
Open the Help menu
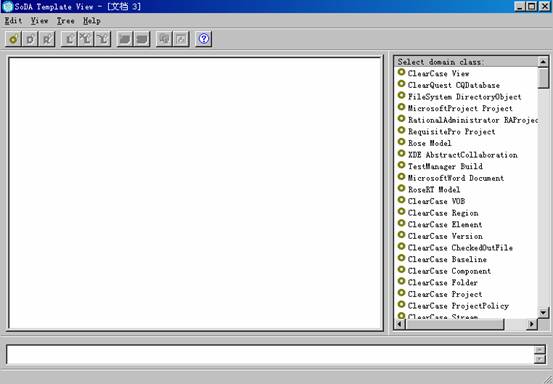[x=92, y=21]
